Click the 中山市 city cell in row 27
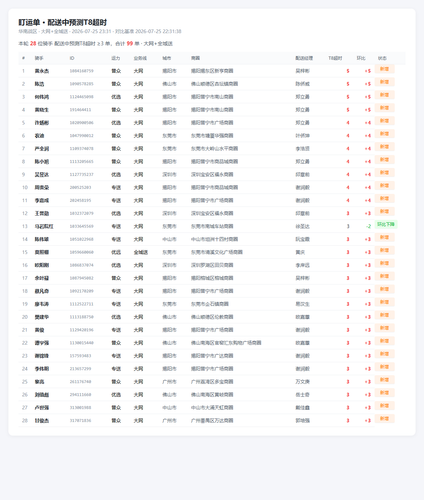This screenshot has width=424, height=500. [x=169, y=408]
